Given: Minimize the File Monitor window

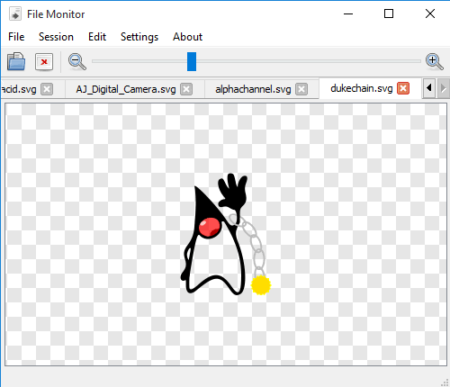Looking at the screenshot, I should [348, 14].
